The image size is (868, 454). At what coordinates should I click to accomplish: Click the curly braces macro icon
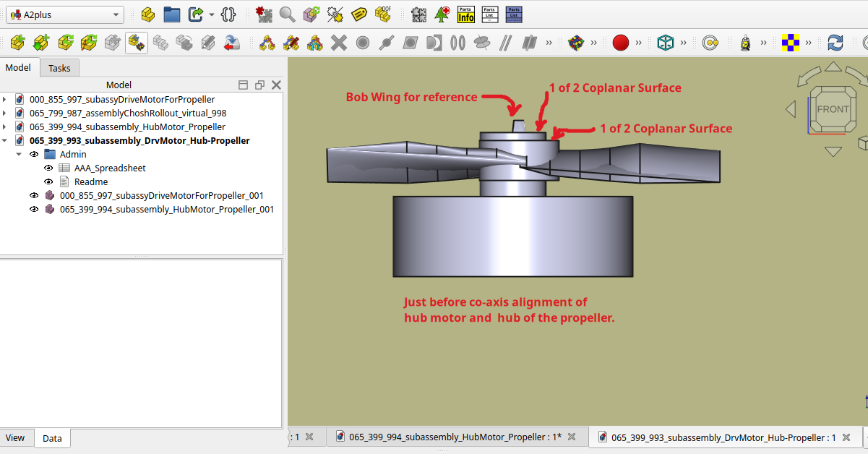click(x=229, y=14)
